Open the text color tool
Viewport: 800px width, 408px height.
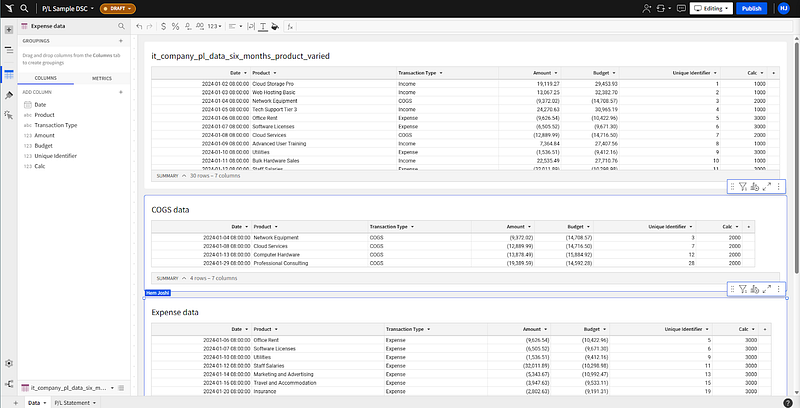tap(263, 27)
